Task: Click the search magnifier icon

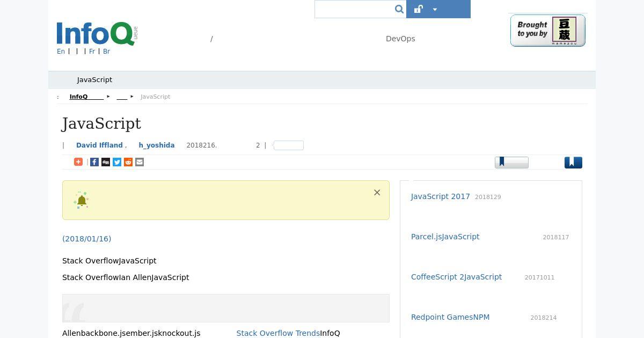Action: 399,9
